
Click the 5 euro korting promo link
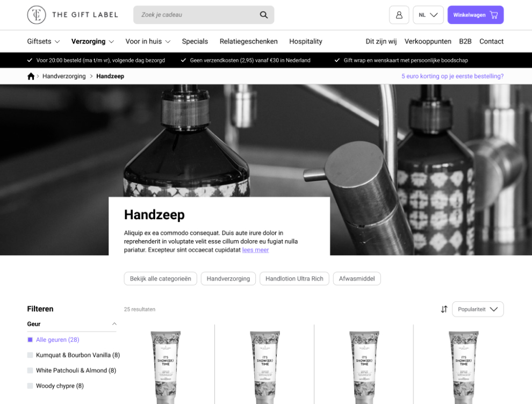pyautogui.click(x=452, y=76)
